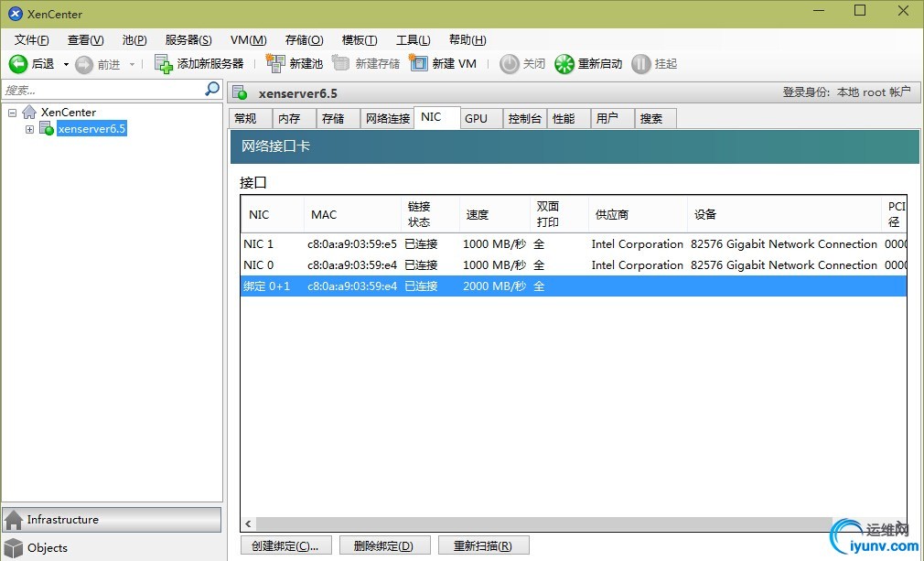The height and width of the screenshot is (561, 924).
Task: Select xenserver6.5 in the tree
Action: [91, 128]
